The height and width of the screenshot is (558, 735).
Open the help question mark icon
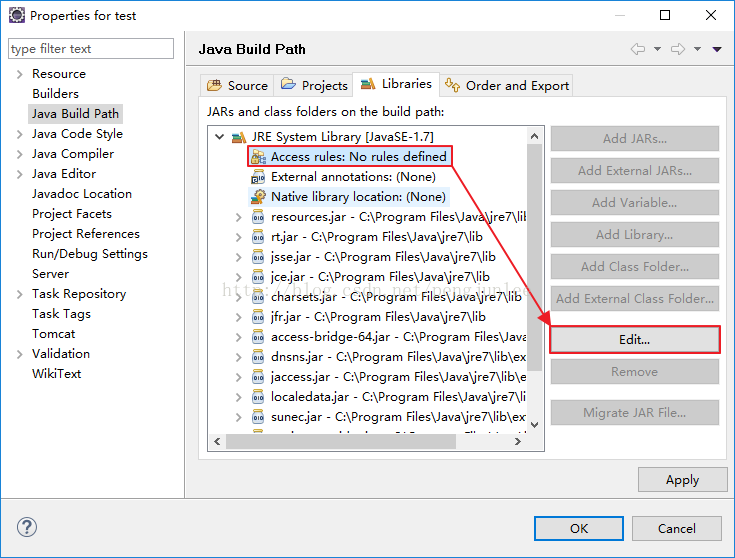(27, 527)
